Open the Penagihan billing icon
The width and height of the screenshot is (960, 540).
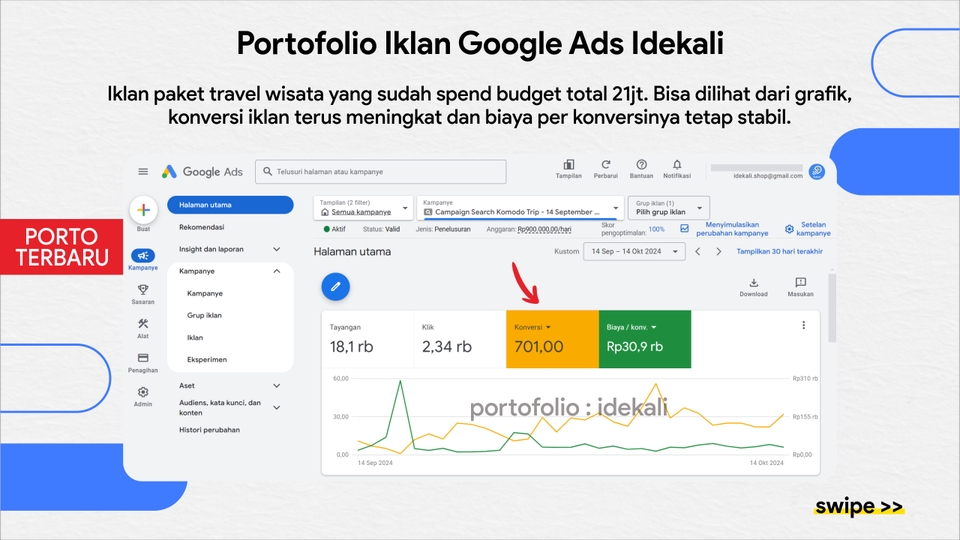(143, 358)
